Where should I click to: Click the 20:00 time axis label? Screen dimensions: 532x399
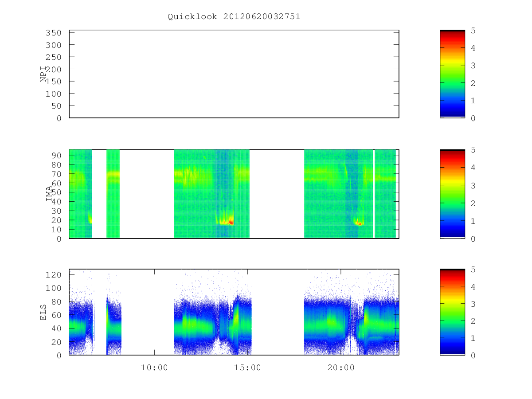pos(340,368)
